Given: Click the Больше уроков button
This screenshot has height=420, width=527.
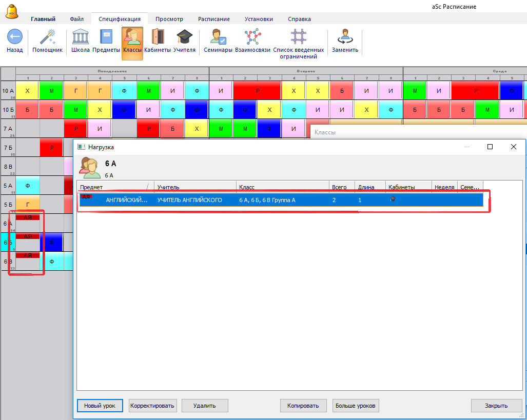Looking at the screenshot, I should point(356,406).
